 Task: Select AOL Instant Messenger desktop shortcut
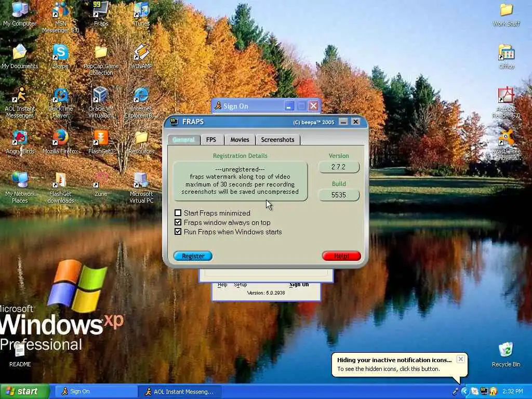pyautogui.click(x=20, y=102)
